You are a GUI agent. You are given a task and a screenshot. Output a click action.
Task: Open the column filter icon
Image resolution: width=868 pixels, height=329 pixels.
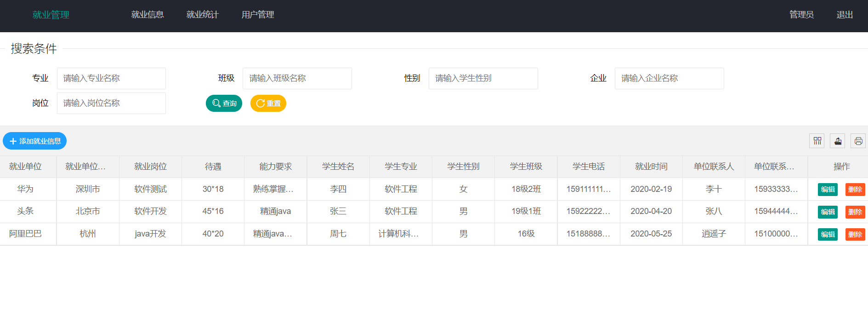click(817, 141)
